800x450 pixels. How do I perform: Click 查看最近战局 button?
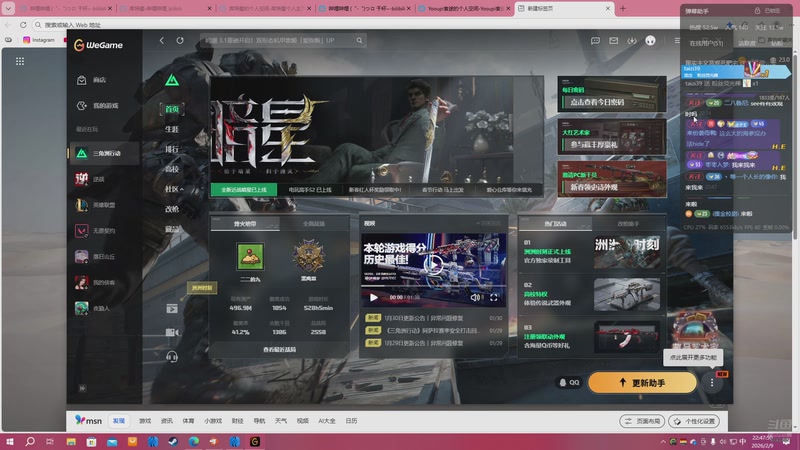(280, 349)
